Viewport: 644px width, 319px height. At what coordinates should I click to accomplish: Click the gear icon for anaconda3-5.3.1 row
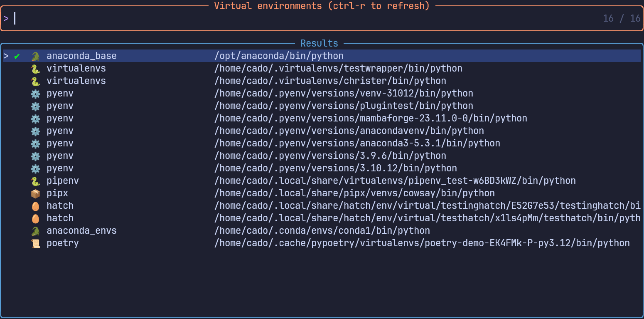(x=36, y=143)
